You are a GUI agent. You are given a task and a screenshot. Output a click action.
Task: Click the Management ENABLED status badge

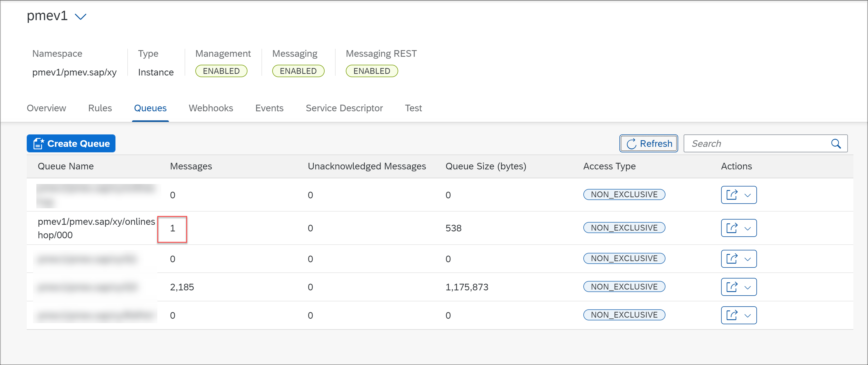221,71
